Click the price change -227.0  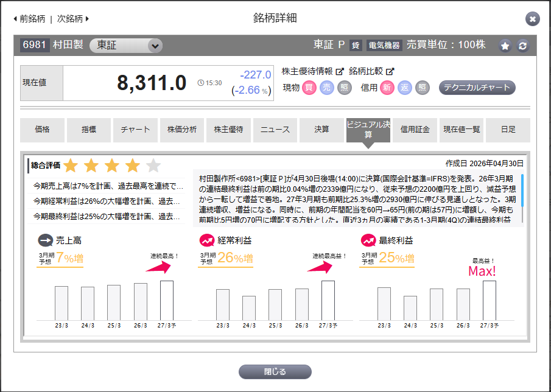click(x=256, y=75)
